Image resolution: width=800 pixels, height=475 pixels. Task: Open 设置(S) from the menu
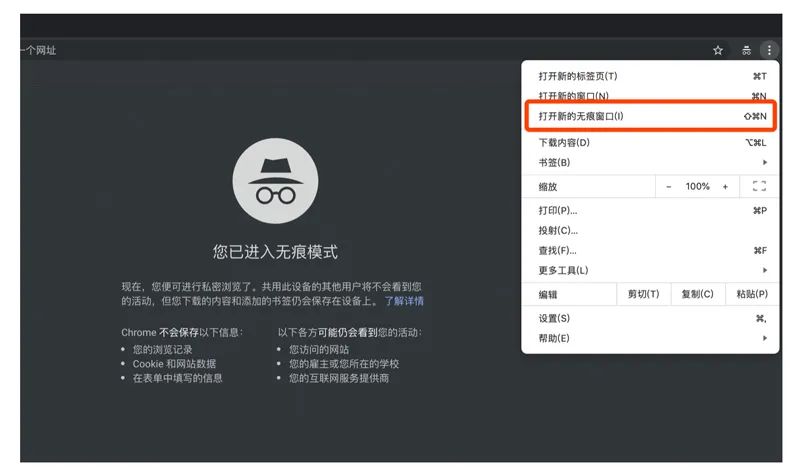[650, 318]
